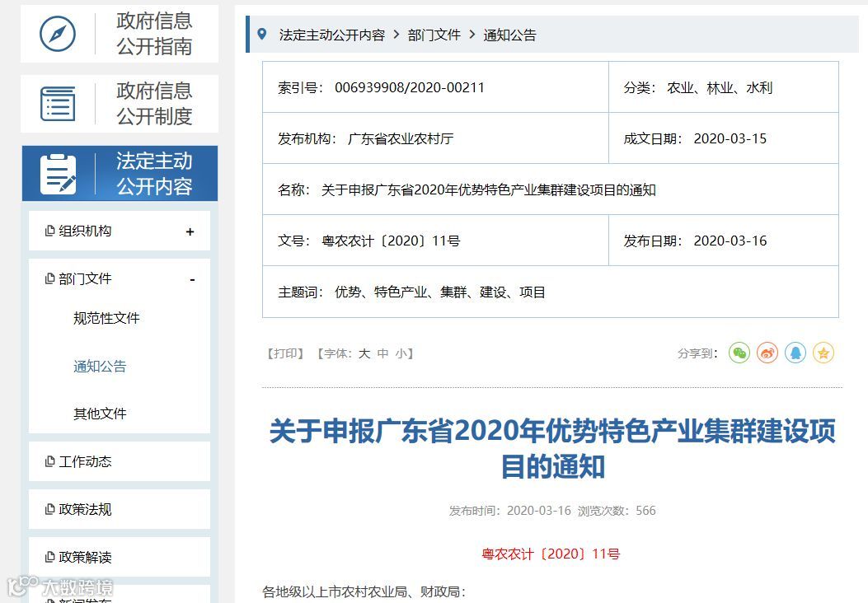Share the article to WeChat

tap(739, 353)
